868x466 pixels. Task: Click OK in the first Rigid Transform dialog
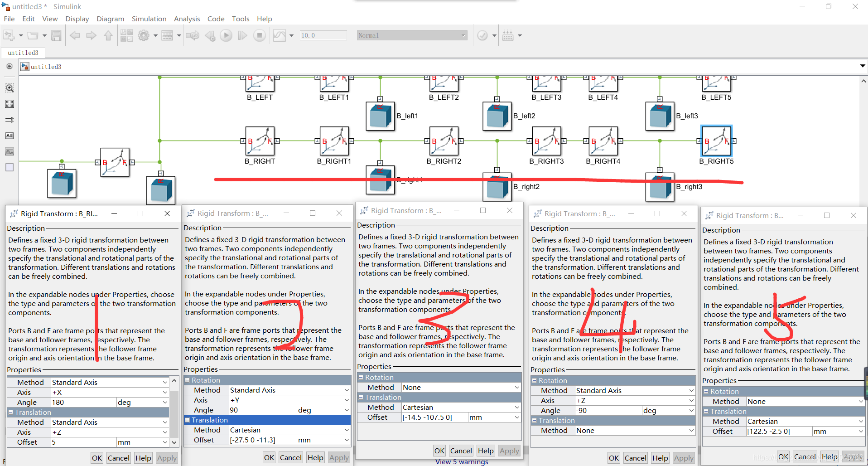tap(97, 458)
